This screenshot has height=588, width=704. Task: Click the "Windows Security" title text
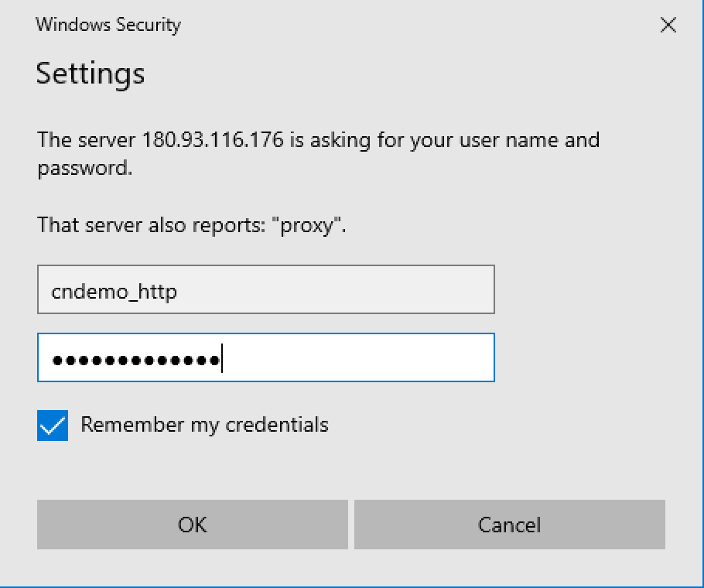(108, 25)
